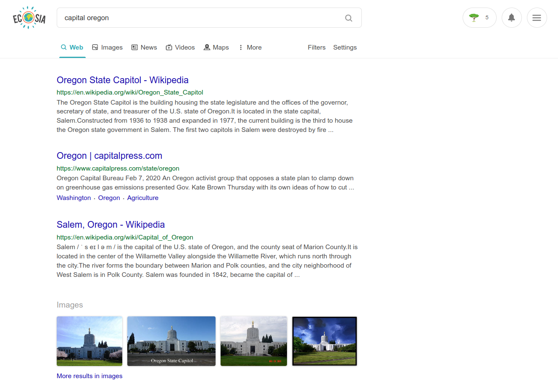Follow the Washington sublink
Viewport: 558px width, 392px height.
tap(74, 198)
